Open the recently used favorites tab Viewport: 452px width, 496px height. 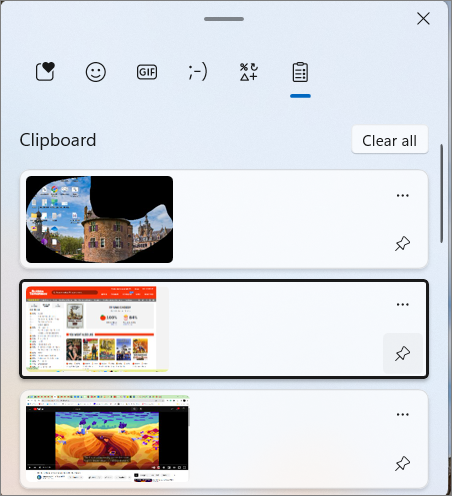(45, 72)
